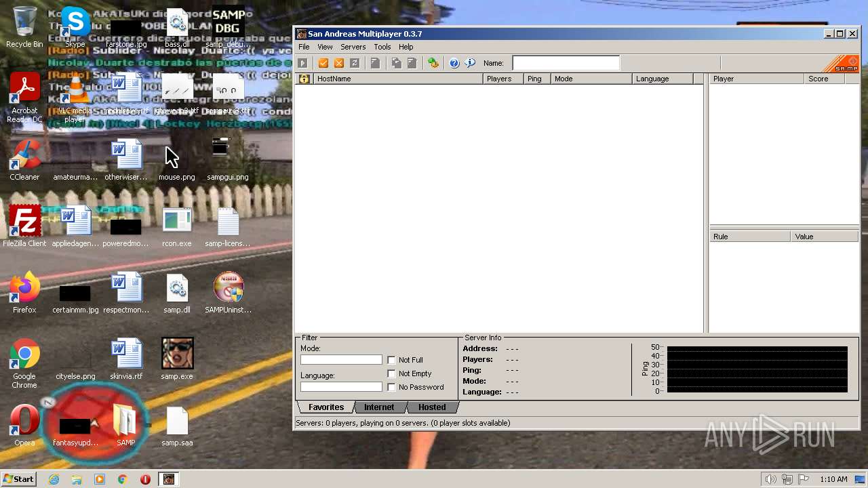The height and width of the screenshot is (488, 868).
Task: Sort servers by HostName column header
Action: click(398, 79)
